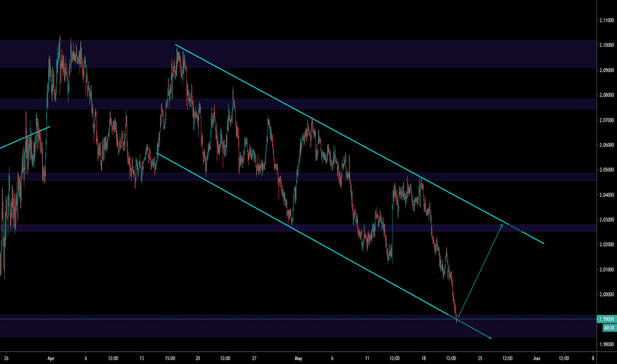The width and height of the screenshot is (617, 364).
Task: Select the 25 date label on time axis
Action: point(480,358)
